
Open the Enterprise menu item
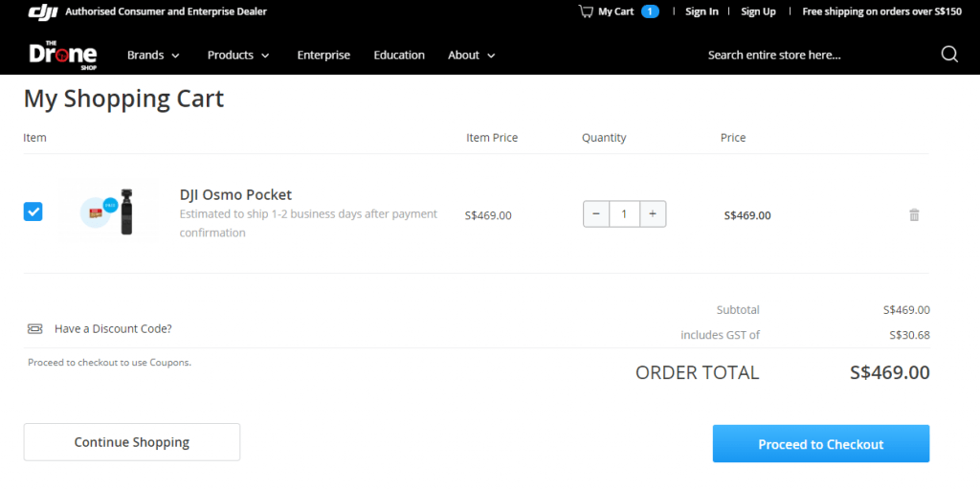(x=323, y=55)
